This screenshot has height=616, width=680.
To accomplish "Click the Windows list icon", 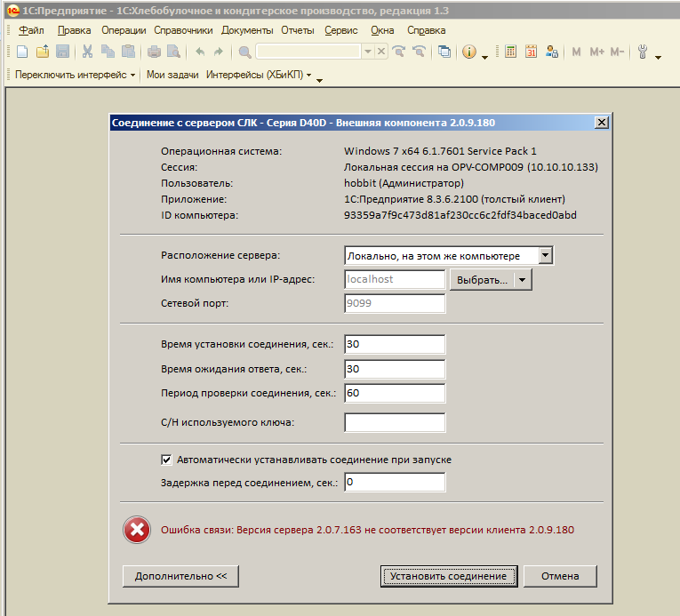I will [444, 52].
